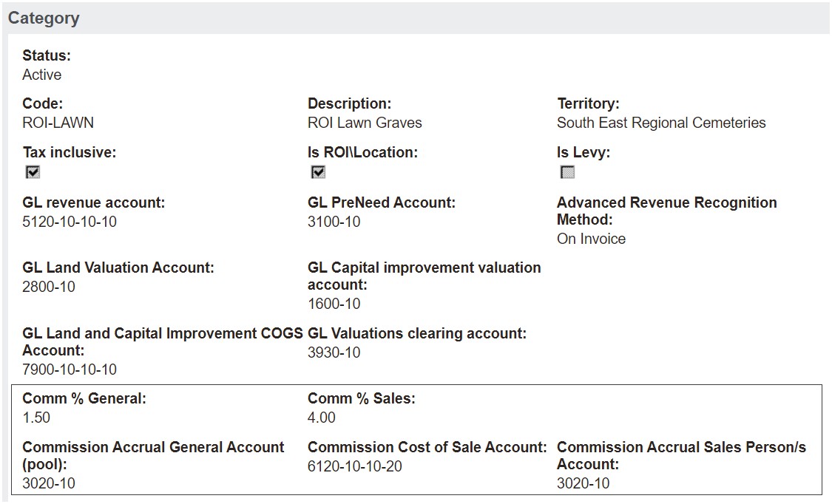Select capital improvement valuation value 1600-10

[334, 304]
